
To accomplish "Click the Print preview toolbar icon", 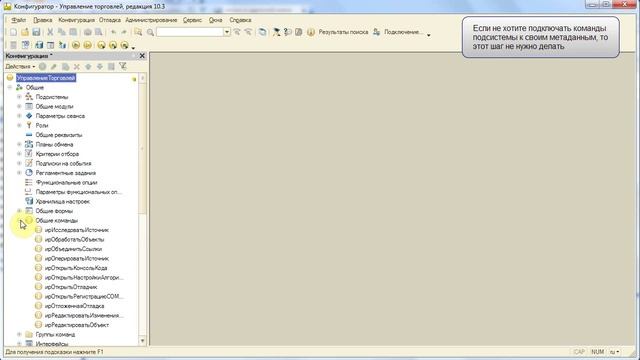I will coord(98,32).
